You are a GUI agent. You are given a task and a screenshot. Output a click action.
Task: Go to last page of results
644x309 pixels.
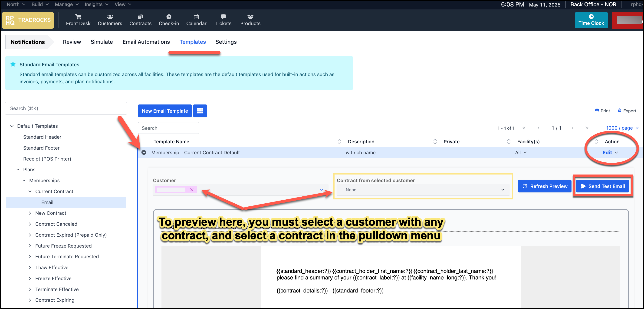(x=587, y=128)
